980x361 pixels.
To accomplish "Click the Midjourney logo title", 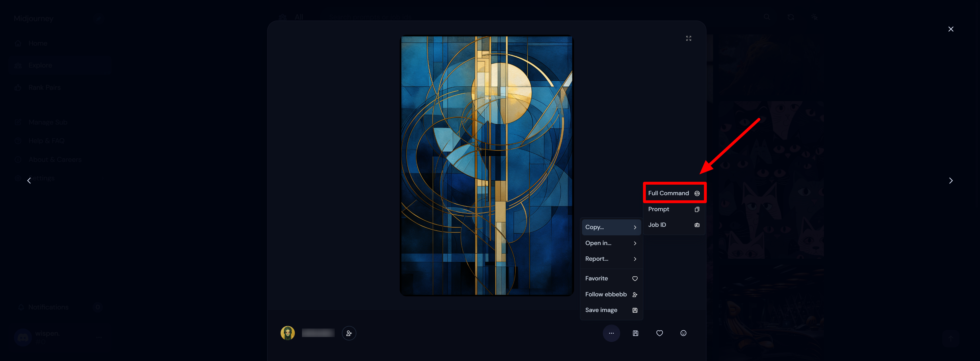I will point(34,19).
